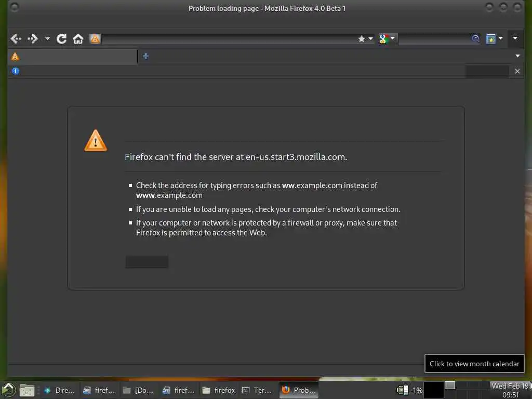Open the bookmarks menu button

[490, 38]
